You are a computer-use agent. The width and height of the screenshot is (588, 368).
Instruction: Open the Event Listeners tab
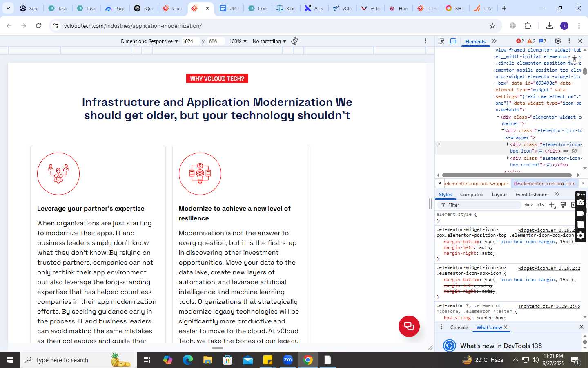coord(532,195)
